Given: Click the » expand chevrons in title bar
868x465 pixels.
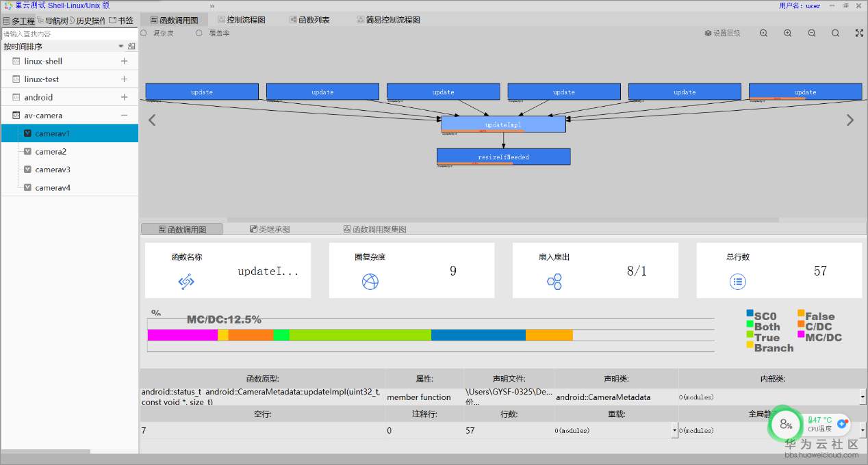Looking at the screenshot, I should (212, 5).
